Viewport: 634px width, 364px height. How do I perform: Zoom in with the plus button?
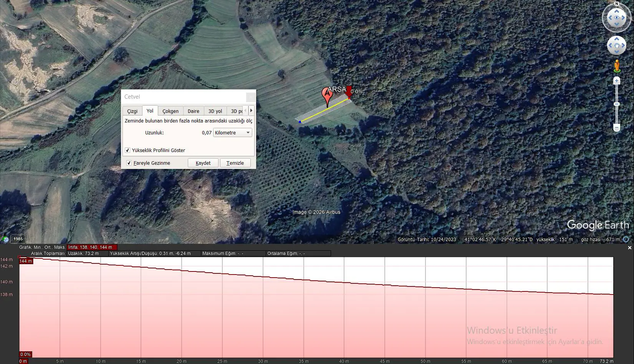tap(617, 81)
